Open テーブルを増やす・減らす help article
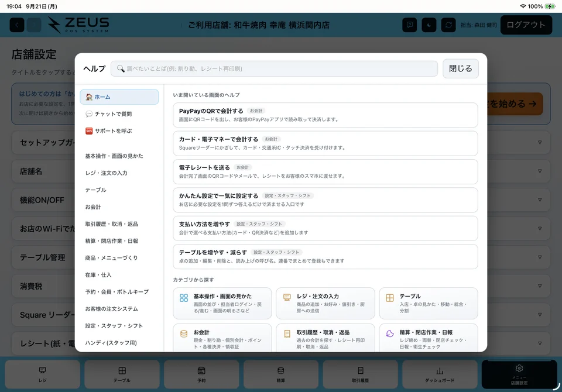 325,257
